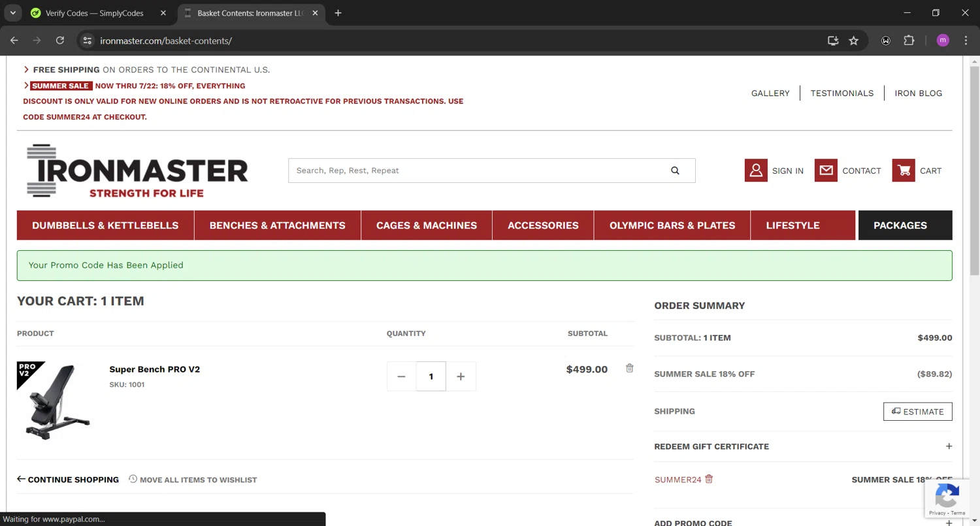Click the Ironmaster logo
The height and width of the screenshot is (526, 980).
click(x=137, y=171)
